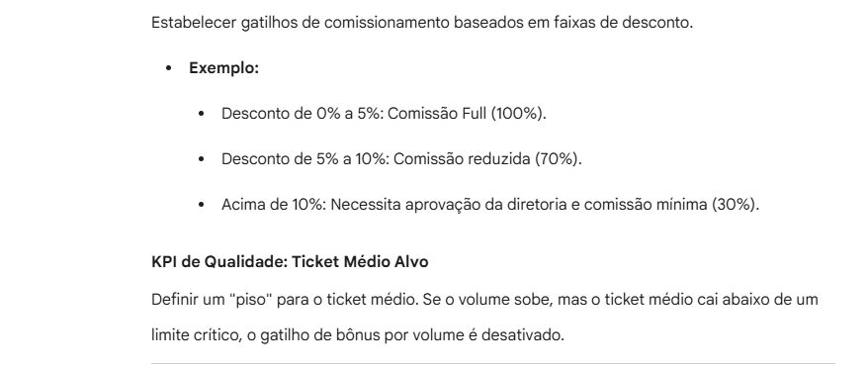Click the text 'Comissão Full (100%)'

pos(466,114)
